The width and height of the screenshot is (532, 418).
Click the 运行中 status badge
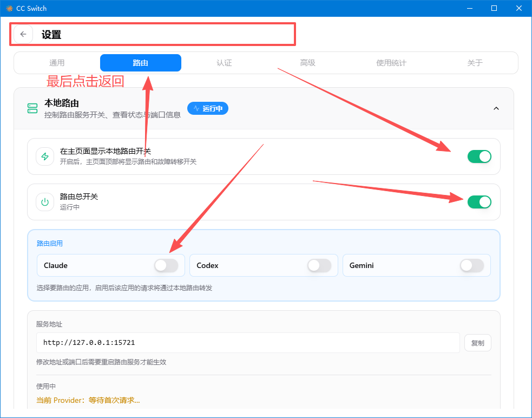coord(208,108)
